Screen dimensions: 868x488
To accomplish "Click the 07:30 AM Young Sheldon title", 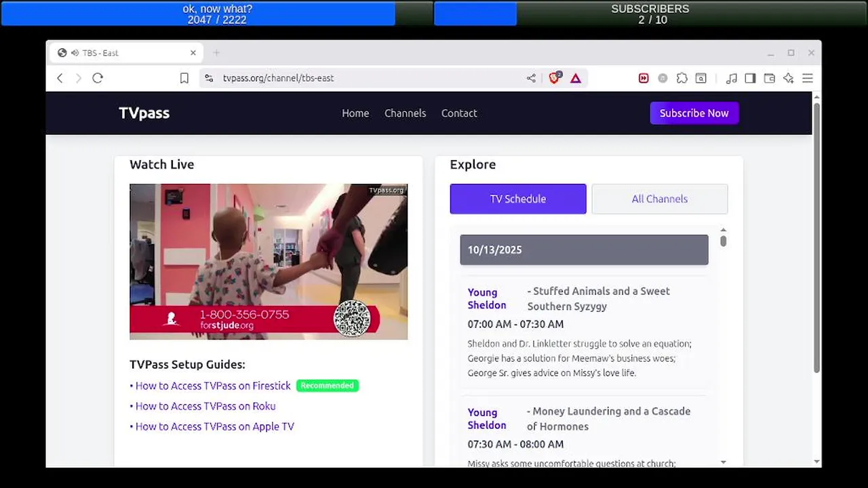I will point(487,419).
